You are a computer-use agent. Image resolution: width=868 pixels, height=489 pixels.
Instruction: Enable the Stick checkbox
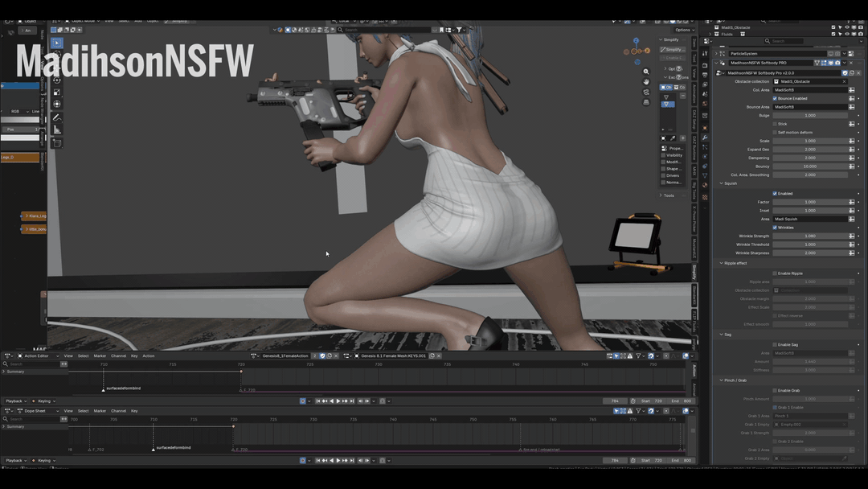point(775,124)
